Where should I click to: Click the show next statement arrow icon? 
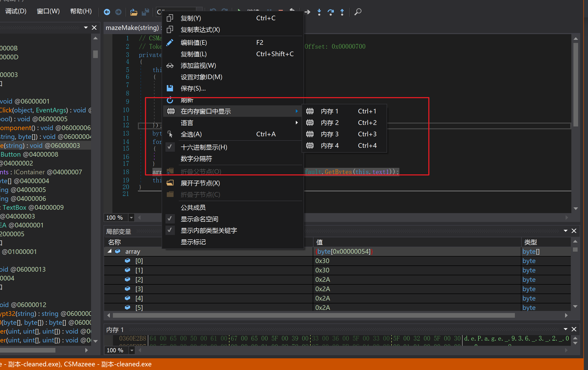coord(308,12)
